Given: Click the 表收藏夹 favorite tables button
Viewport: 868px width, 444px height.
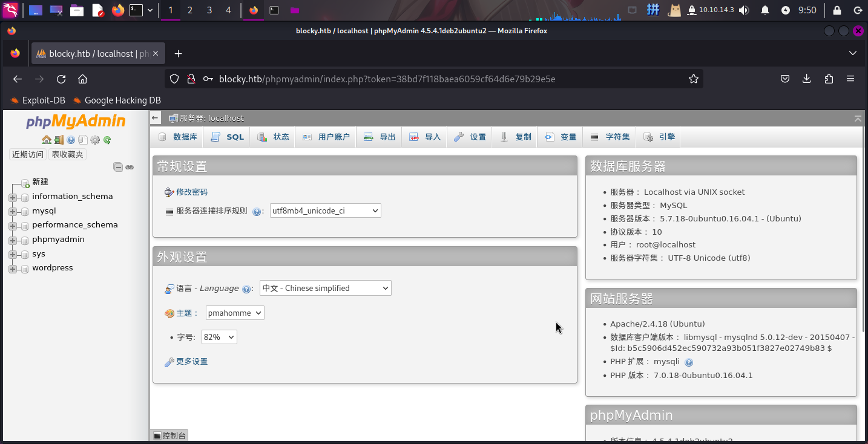Looking at the screenshot, I should tap(68, 154).
